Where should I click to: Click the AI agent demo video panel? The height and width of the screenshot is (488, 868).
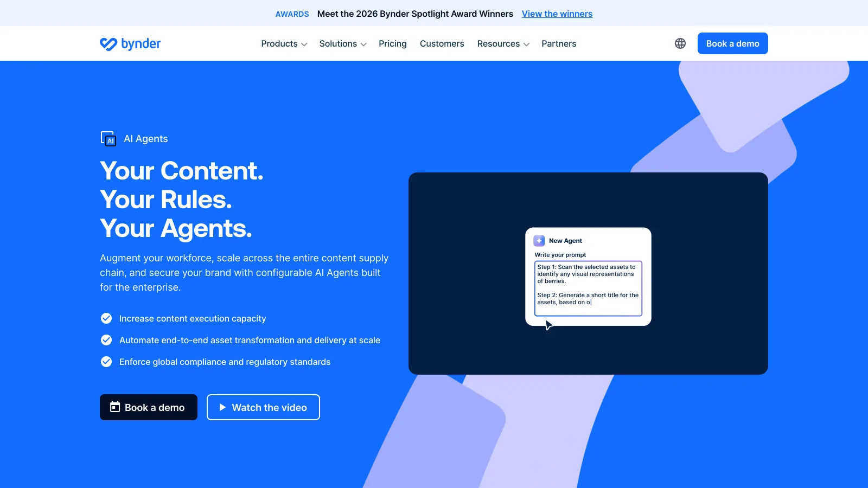point(588,273)
